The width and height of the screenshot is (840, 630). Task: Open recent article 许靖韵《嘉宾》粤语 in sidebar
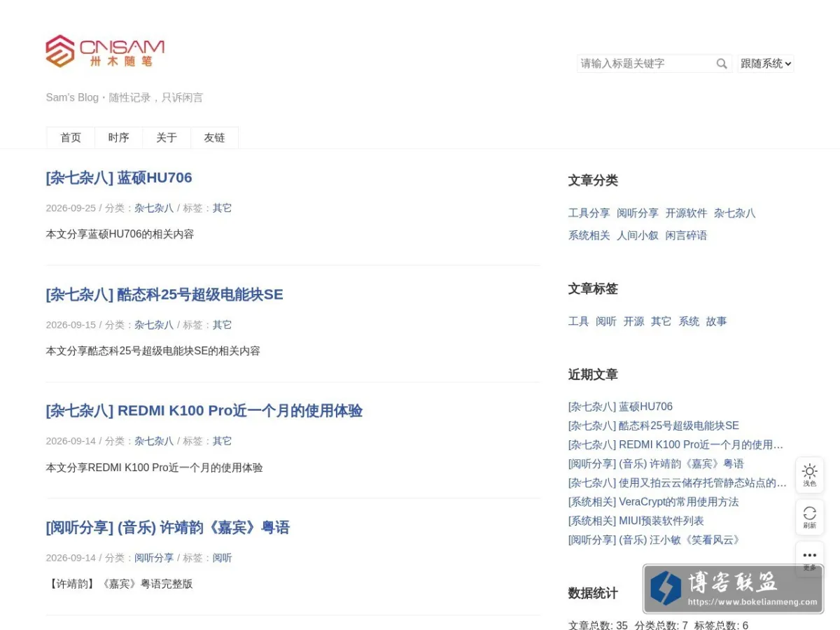656,463
